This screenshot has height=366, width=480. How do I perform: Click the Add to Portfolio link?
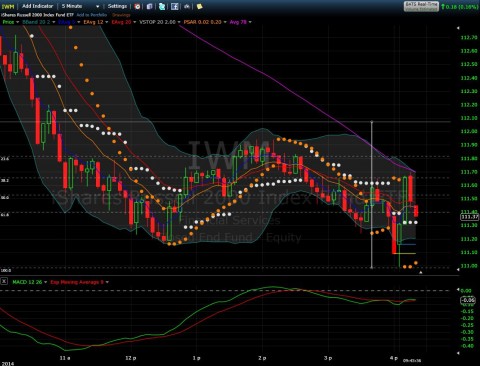(92, 15)
